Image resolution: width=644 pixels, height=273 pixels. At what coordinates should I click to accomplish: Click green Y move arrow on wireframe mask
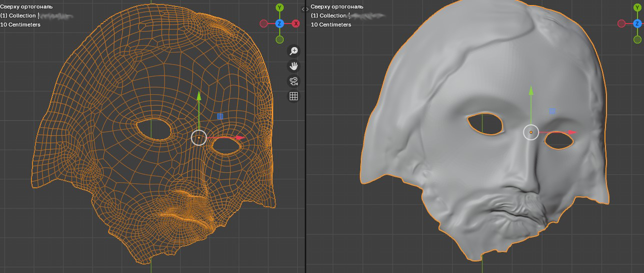pyautogui.click(x=199, y=96)
